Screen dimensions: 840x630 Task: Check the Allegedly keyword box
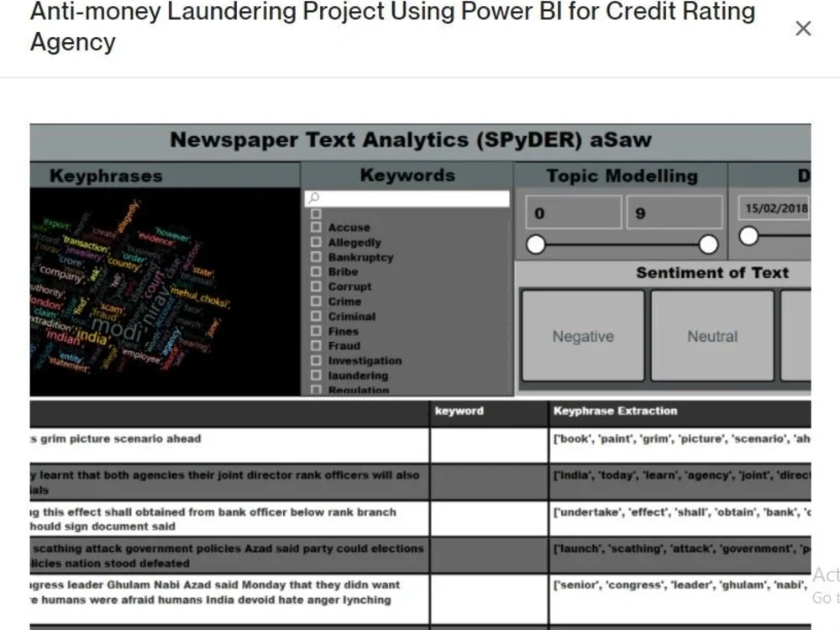316,242
